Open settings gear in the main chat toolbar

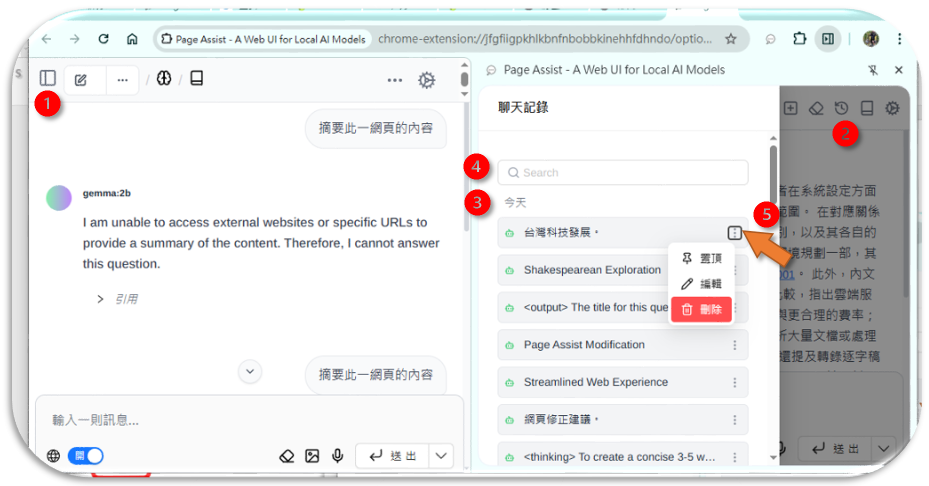(x=427, y=80)
